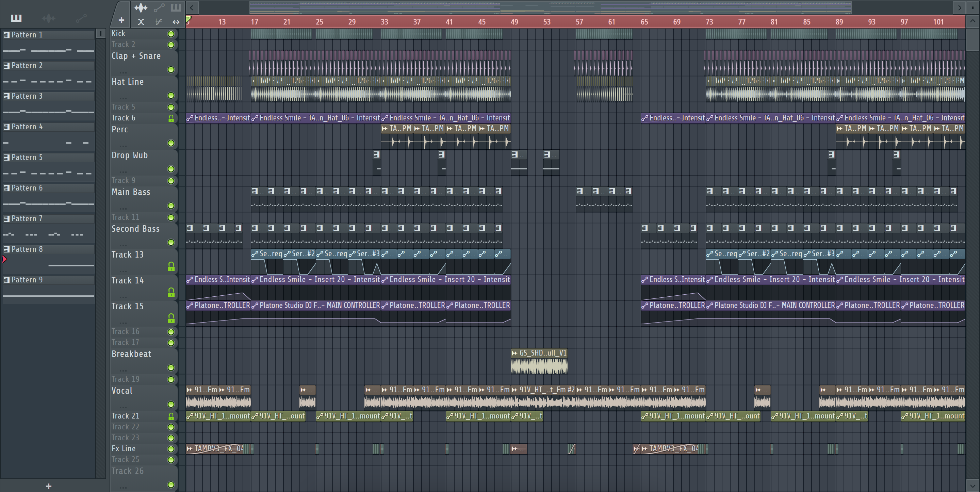The image size is (980, 492).
Task: Unlock Track 13 padlock icon
Action: (x=171, y=266)
